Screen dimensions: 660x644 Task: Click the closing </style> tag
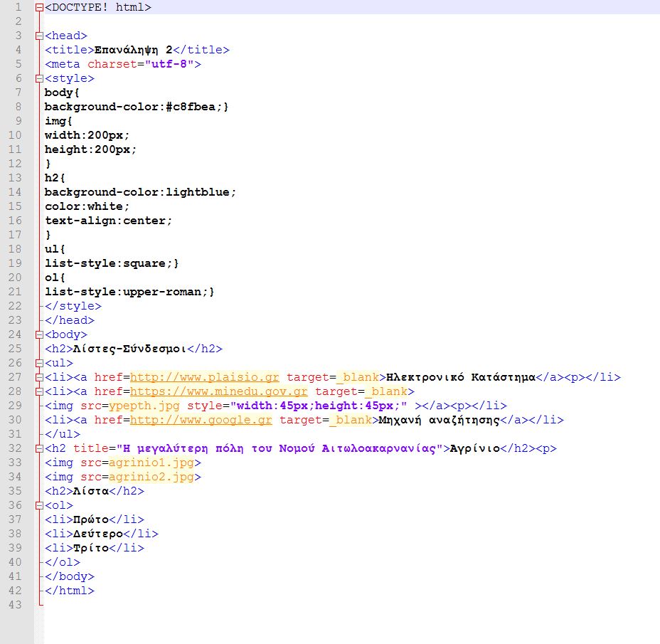click(73, 306)
